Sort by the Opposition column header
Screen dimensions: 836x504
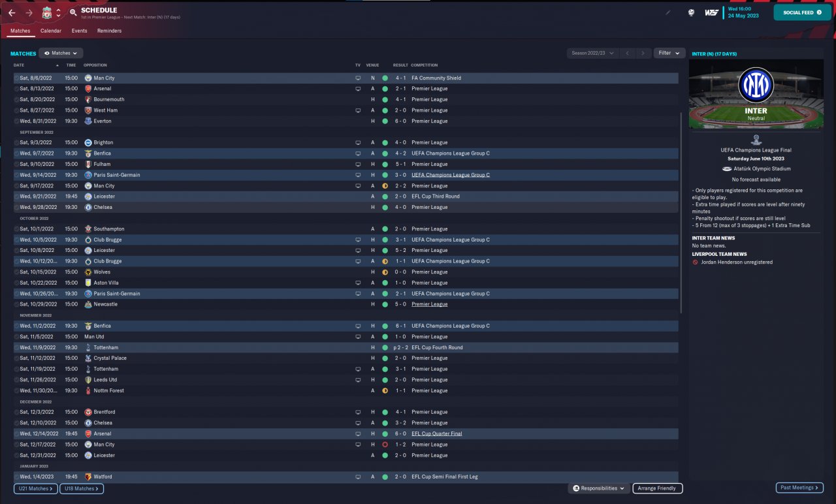click(x=95, y=65)
